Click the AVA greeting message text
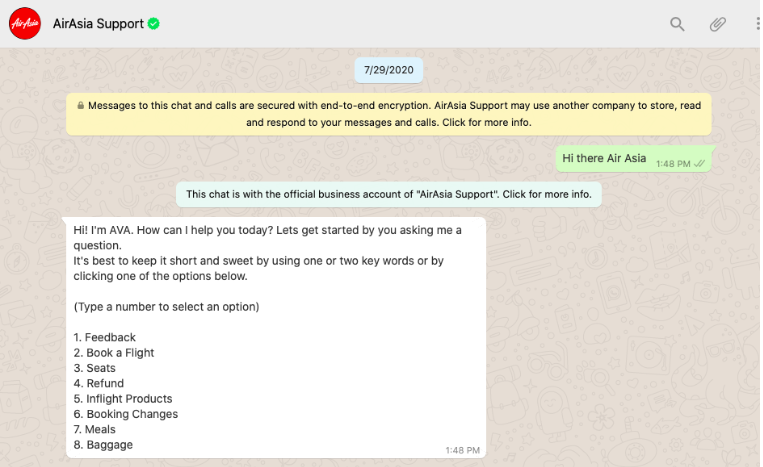 [x=267, y=253]
